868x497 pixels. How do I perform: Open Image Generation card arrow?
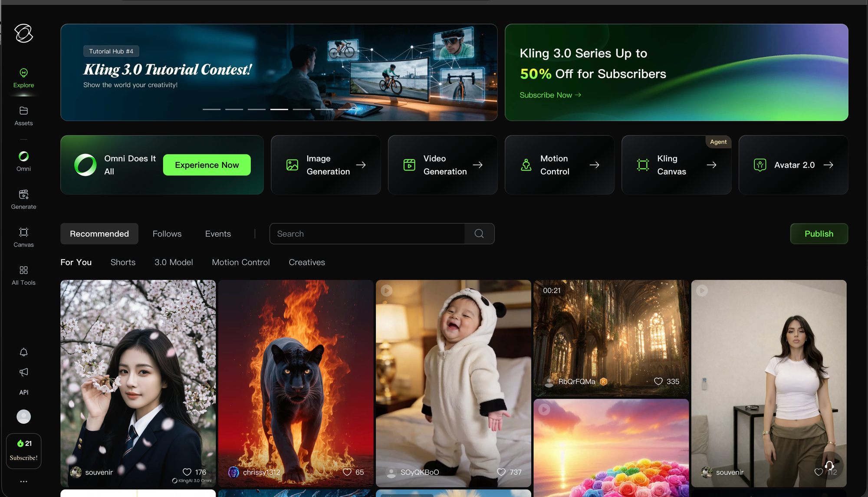361,165
